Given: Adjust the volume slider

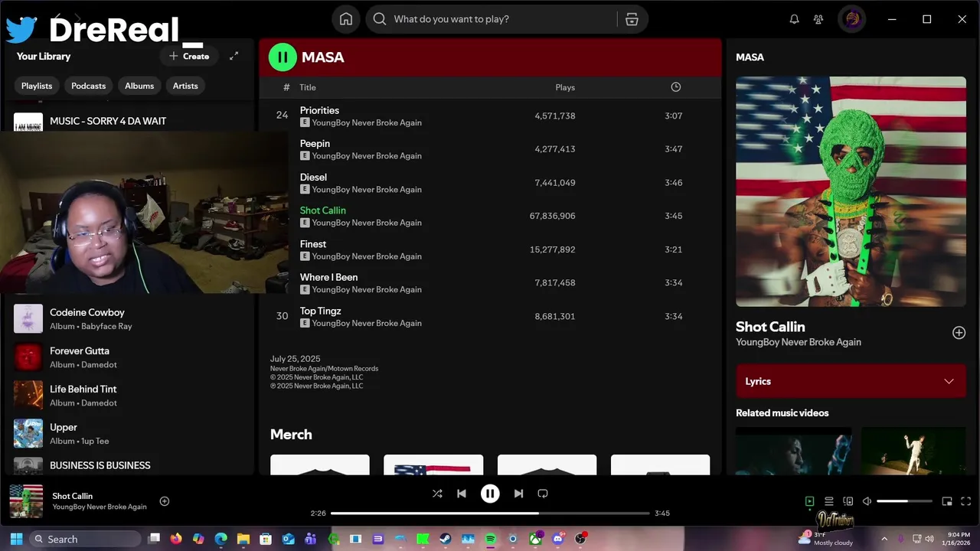Looking at the screenshot, I should 904,501.
